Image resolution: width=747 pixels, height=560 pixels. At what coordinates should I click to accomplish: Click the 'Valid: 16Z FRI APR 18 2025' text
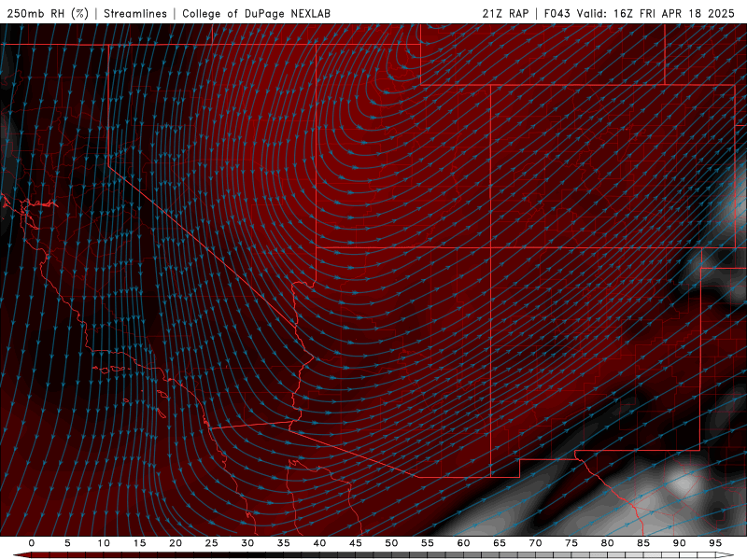coord(655,13)
